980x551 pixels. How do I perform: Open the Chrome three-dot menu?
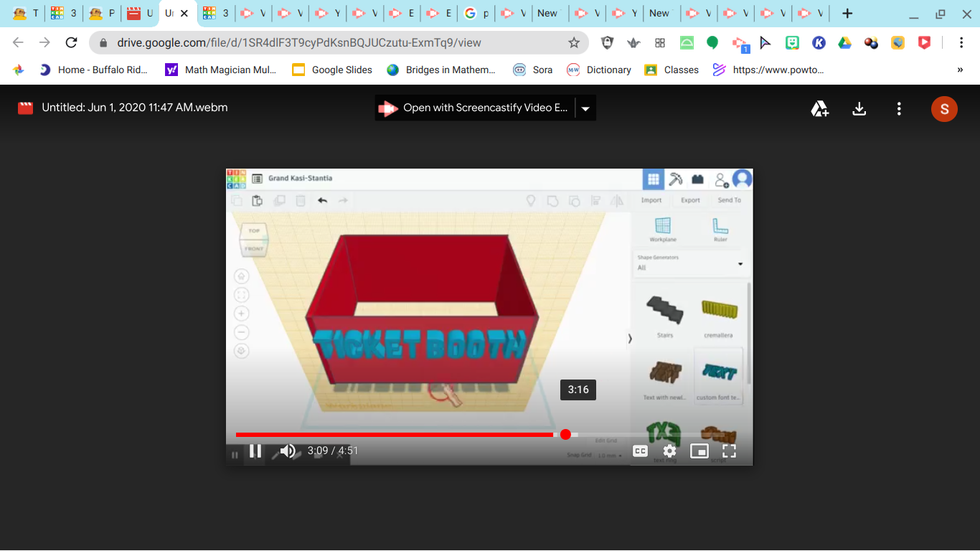[x=961, y=42]
